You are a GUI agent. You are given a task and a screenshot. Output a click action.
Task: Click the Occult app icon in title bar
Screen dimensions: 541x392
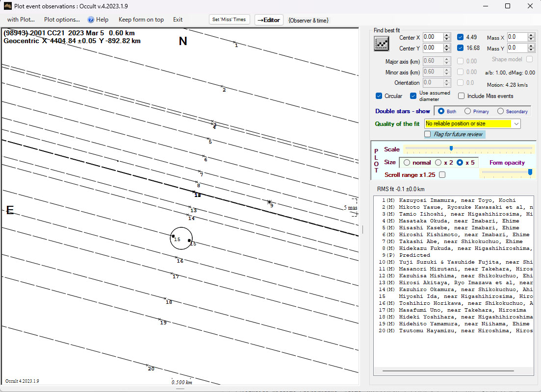tap(7, 6)
